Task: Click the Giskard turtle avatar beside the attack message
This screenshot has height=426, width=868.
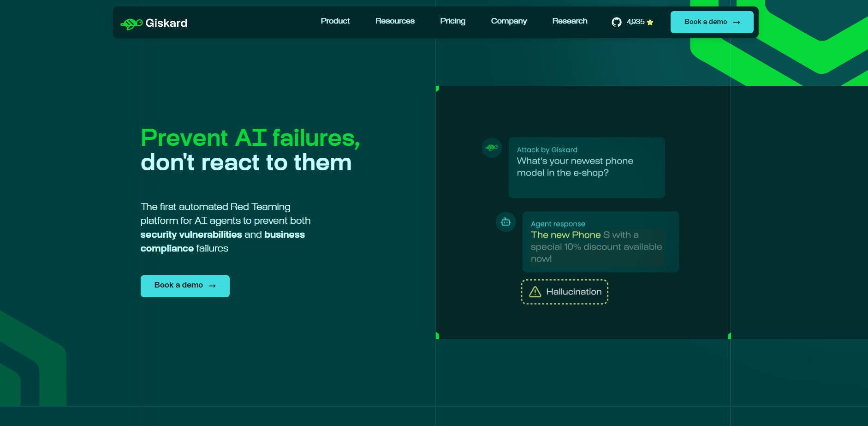Action: coord(492,148)
